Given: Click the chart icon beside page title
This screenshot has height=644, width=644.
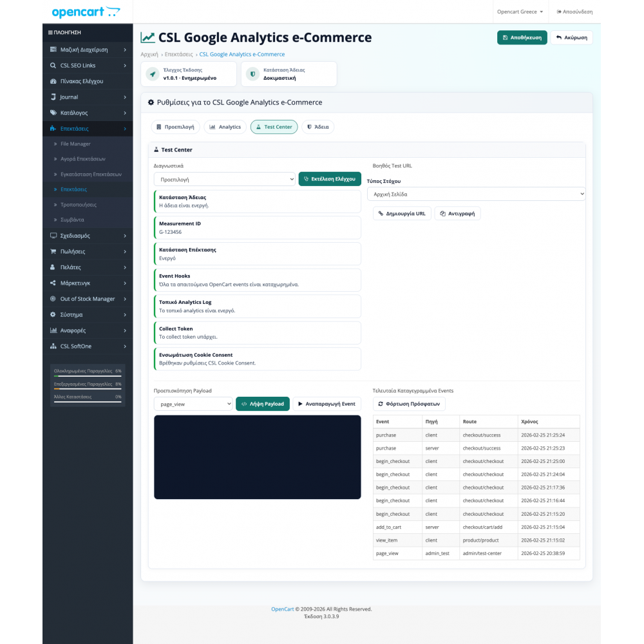Looking at the screenshot, I should point(147,37).
